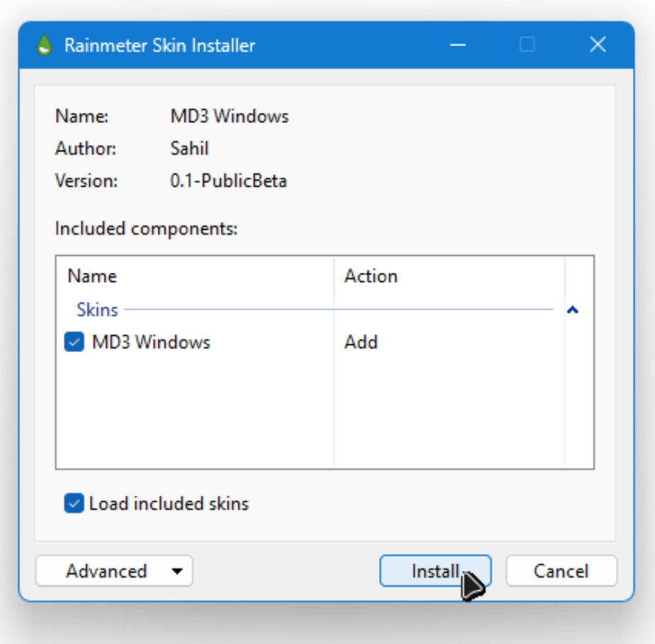Uncheck the MD3 Windows skin component
655x644 pixels.
click(x=74, y=342)
